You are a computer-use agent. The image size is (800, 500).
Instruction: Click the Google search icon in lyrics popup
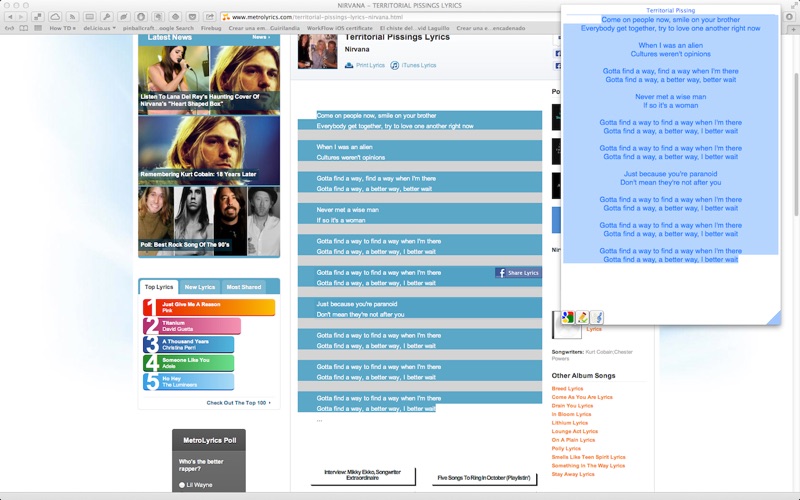[568, 317]
